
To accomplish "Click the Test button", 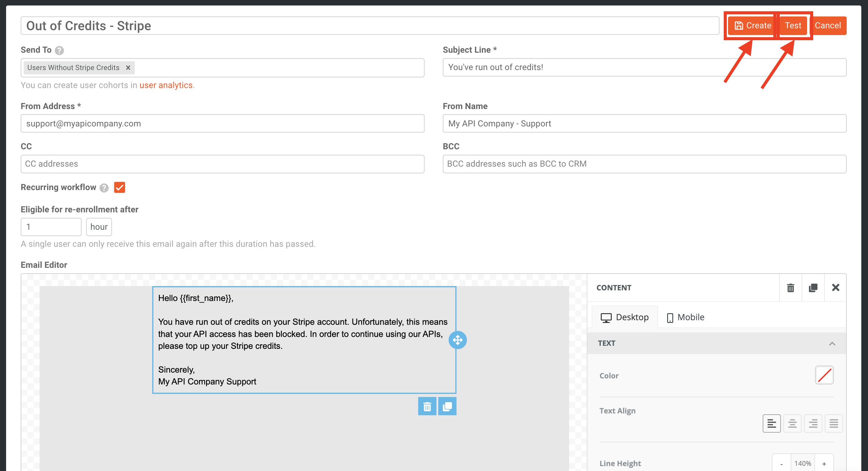I will (x=793, y=26).
